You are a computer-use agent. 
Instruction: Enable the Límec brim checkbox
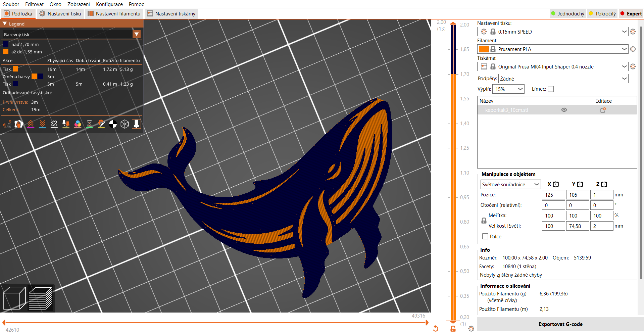tap(551, 89)
